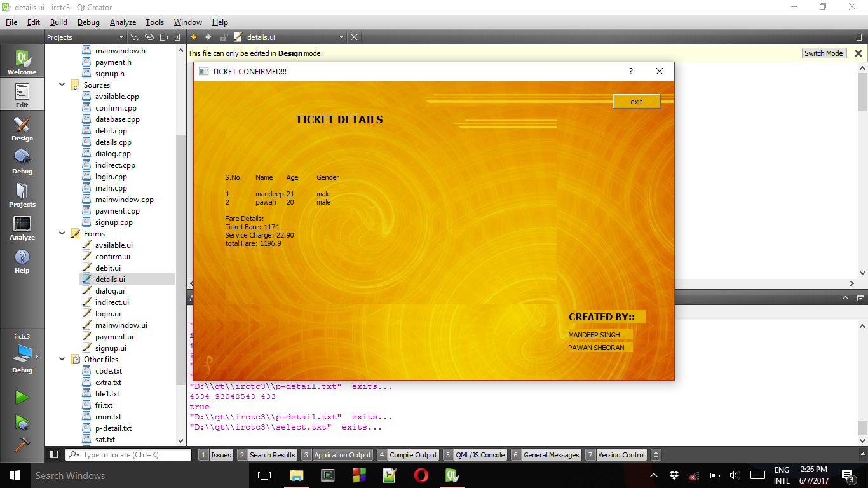Screen dimensions: 868x488
Task: Click the Opera browser taskbar icon
Action: click(421, 475)
